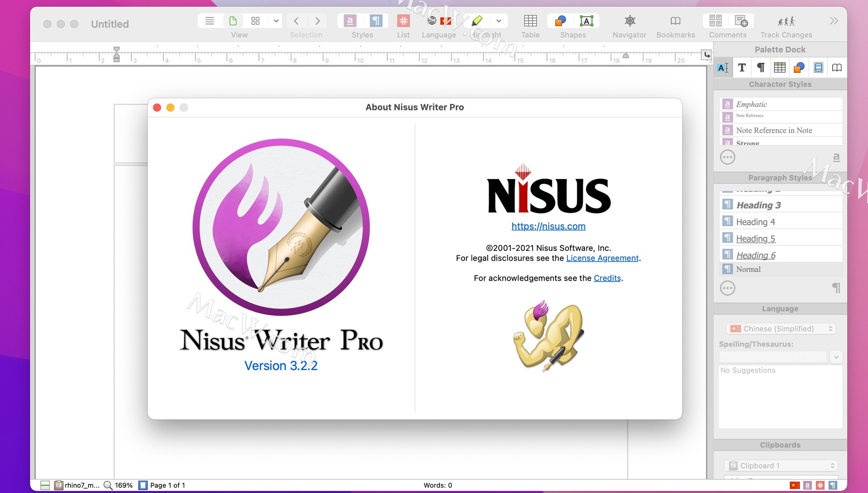
Task: Show Bookmarks from the toolbar
Action: click(x=675, y=21)
